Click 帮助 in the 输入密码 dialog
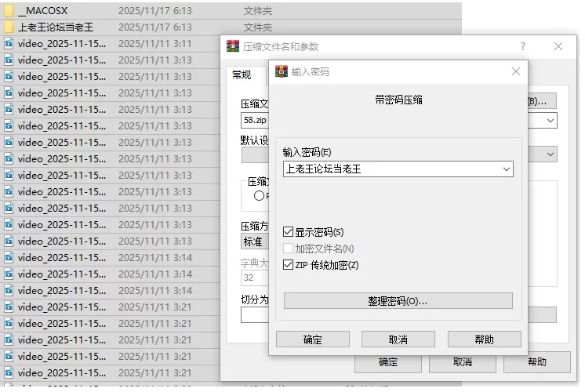This screenshot has height=392, width=585. point(485,339)
